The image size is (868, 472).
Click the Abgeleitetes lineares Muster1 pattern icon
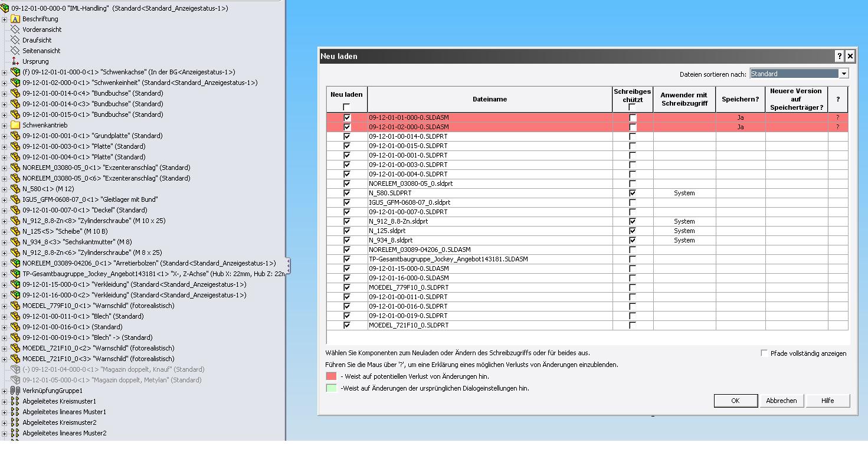[x=15, y=412]
